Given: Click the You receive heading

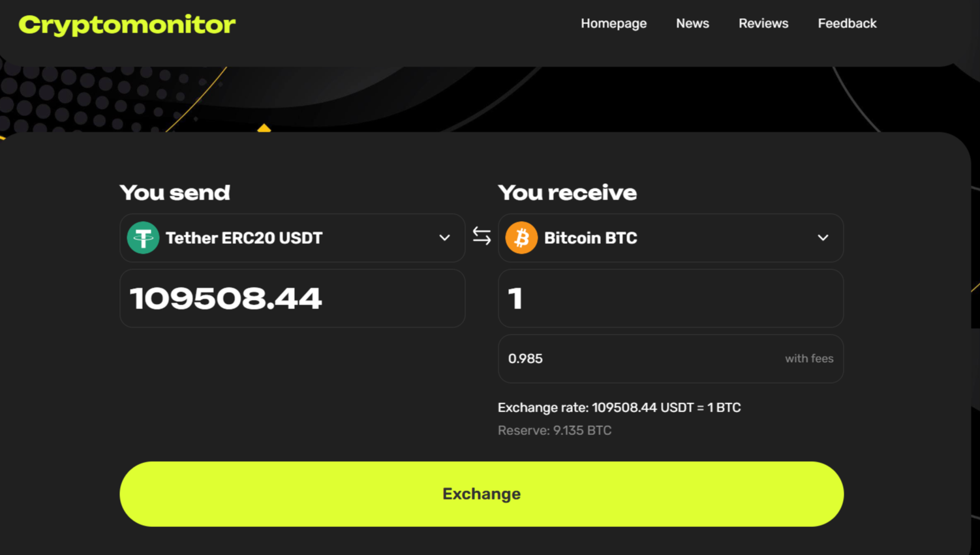Looking at the screenshot, I should [567, 192].
